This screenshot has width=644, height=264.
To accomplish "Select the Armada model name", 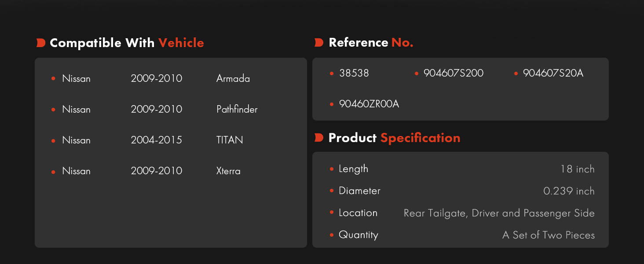I will [x=233, y=79].
